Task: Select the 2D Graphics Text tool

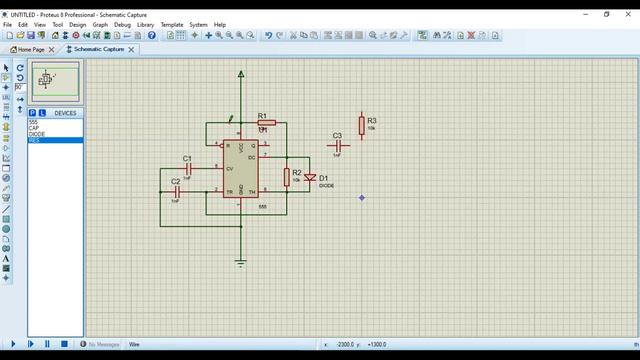Action: [6, 258]
